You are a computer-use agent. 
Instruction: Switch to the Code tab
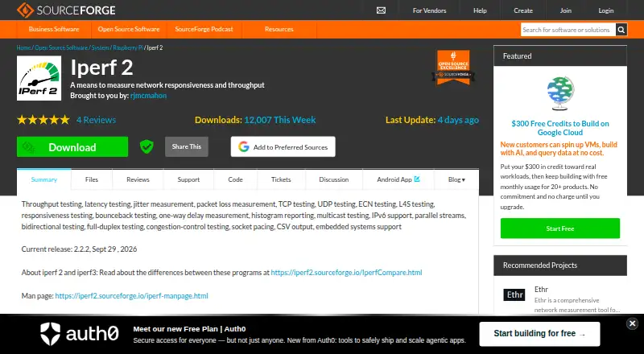(x=235, y=179)
